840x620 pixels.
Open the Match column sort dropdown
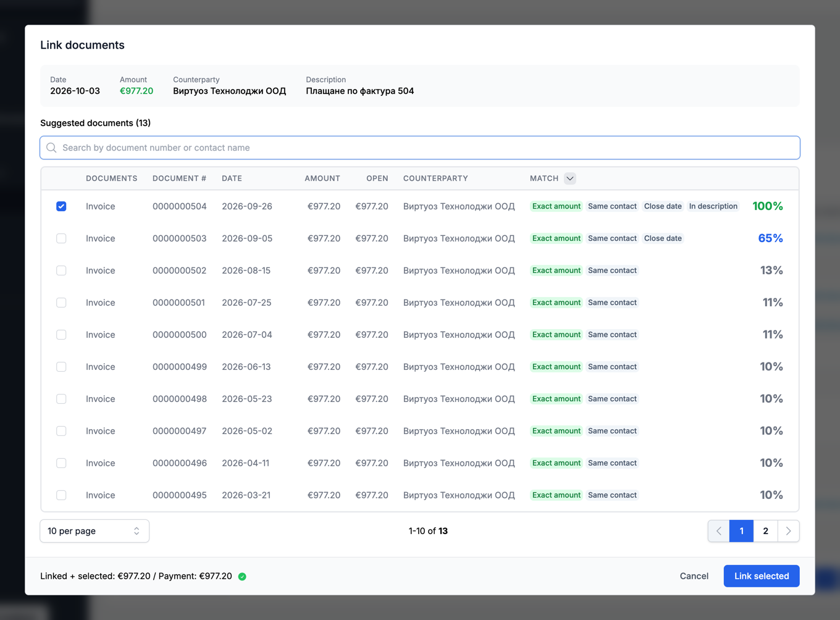(570, 178)
